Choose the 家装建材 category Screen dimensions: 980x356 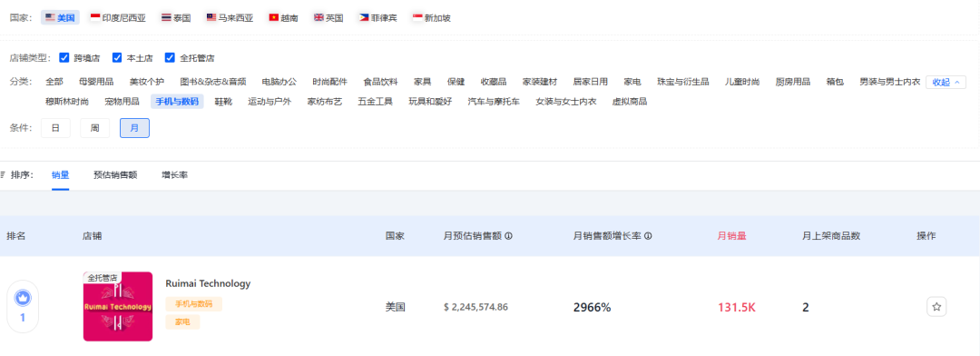540,82
